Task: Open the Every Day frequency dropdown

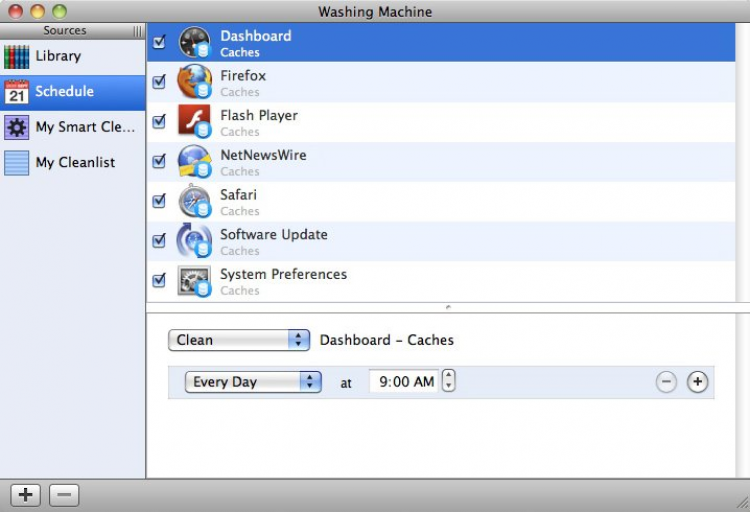Action: [x=253, y=382]
